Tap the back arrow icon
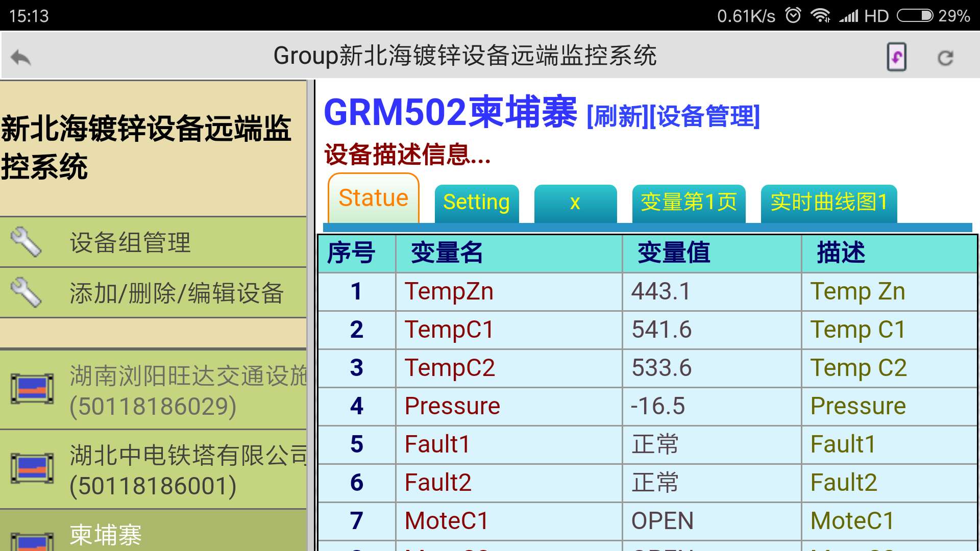 pyautogui.click(x=21, y=57)
